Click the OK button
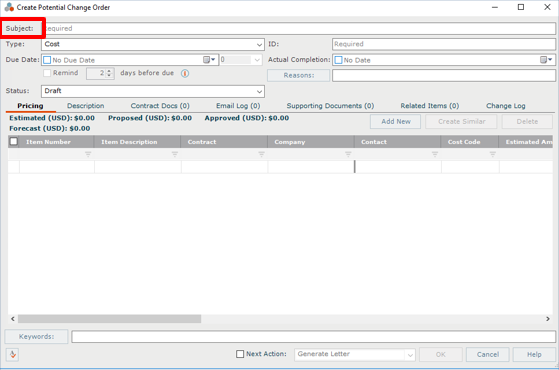This screenshot has height=370, width=559. [441, 355]
